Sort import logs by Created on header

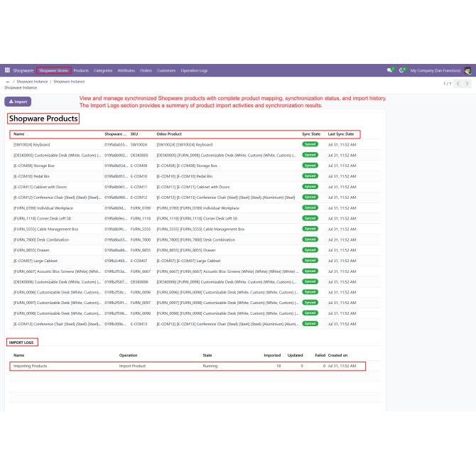click(x=337, y=355)
